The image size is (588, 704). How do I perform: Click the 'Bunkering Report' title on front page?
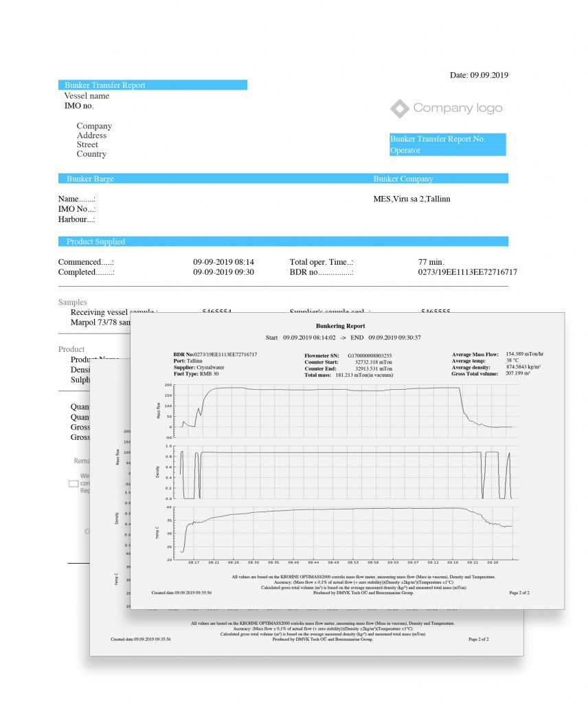pos(341,326)
